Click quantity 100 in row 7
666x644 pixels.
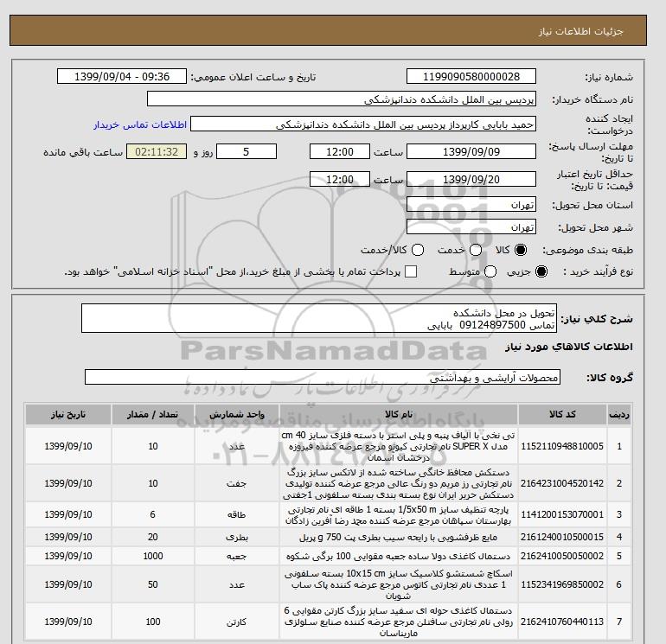(x=153, y=622)
